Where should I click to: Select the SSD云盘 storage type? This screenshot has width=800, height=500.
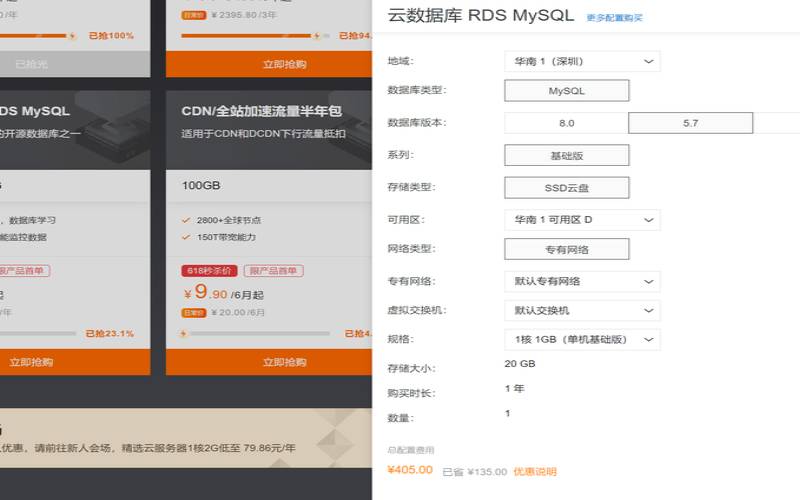coord(567,188)
